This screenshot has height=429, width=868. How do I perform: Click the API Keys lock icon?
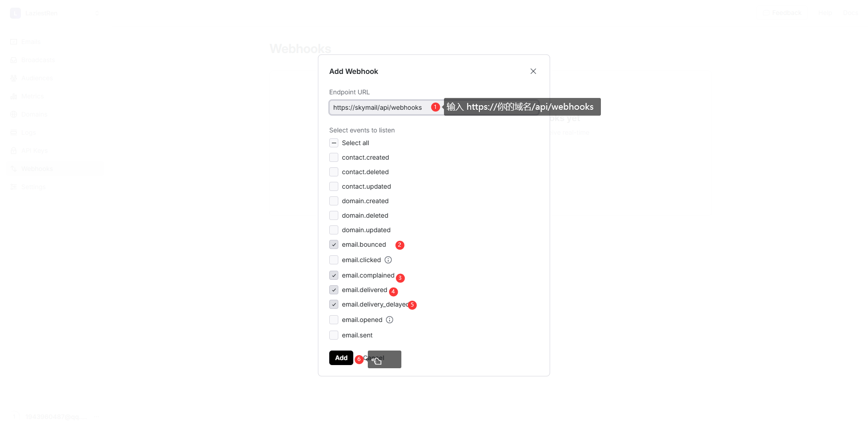click(14, 151)
